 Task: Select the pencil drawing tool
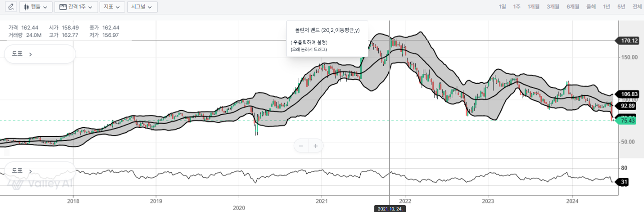(11, 7)
